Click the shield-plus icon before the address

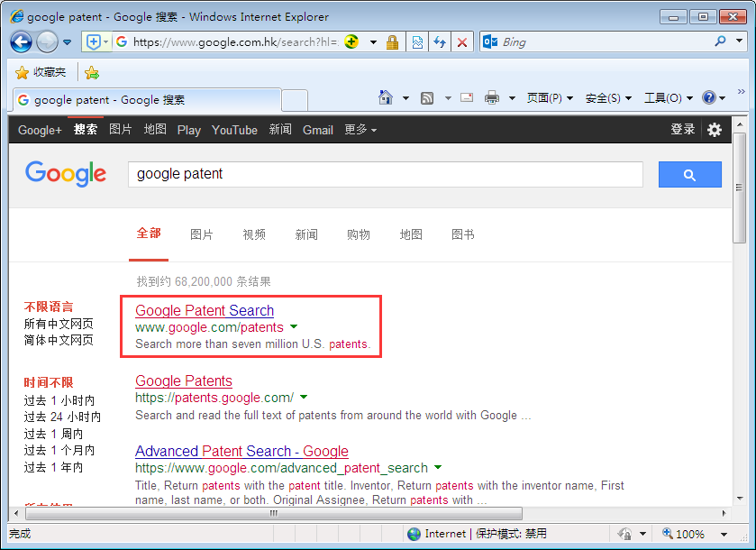[x=94, y=42]
